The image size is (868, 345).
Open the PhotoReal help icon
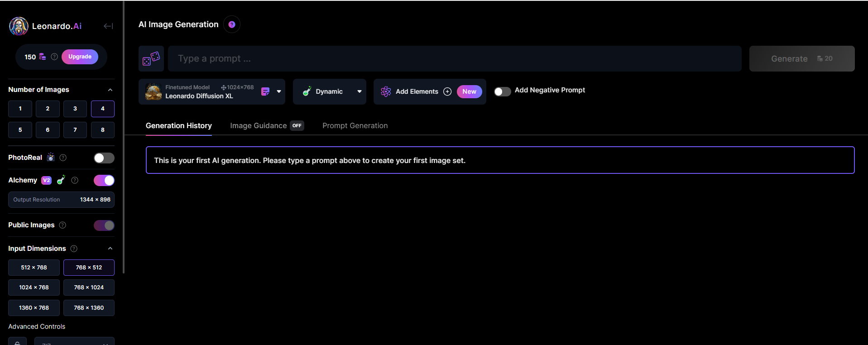[x=63, y=158]
